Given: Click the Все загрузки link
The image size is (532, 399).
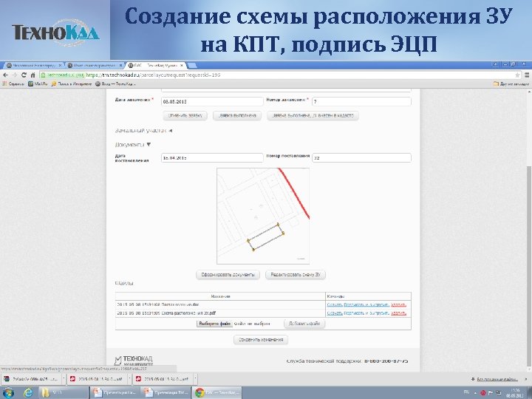Looking at the screenshot, I should pyautogui.click(x=497, y=379).
